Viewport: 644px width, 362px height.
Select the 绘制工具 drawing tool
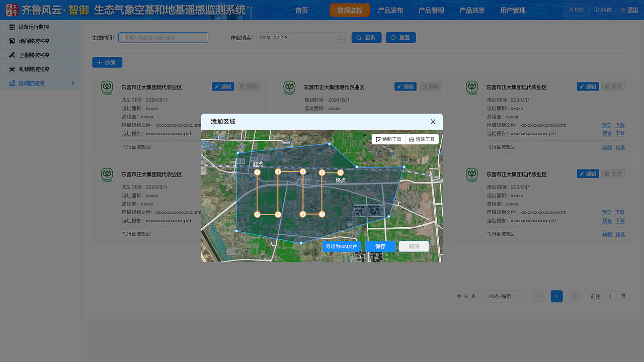point(388,139)
